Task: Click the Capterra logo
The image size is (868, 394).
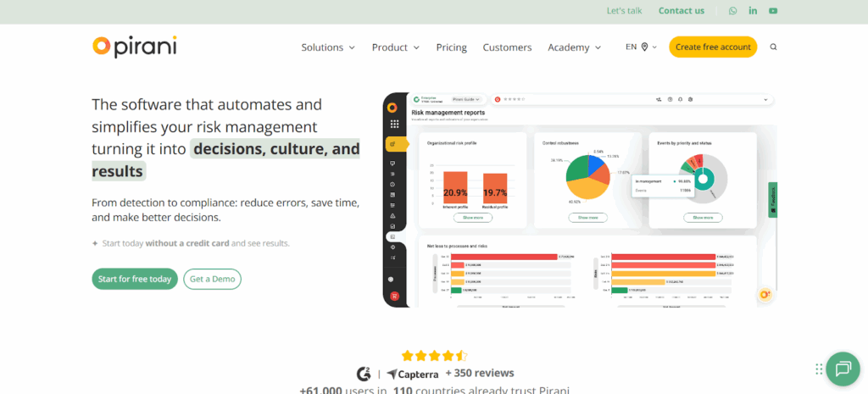Action: (413, 373)
